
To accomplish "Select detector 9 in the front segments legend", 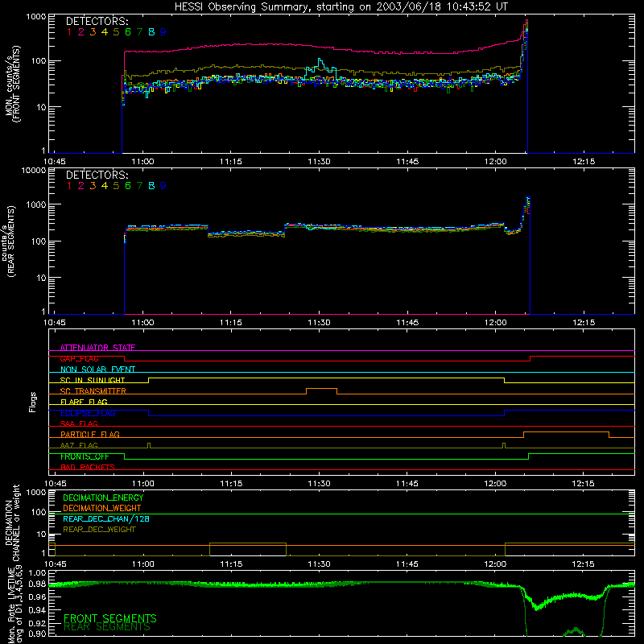I will pyautogui.click(x=163, y=31).
